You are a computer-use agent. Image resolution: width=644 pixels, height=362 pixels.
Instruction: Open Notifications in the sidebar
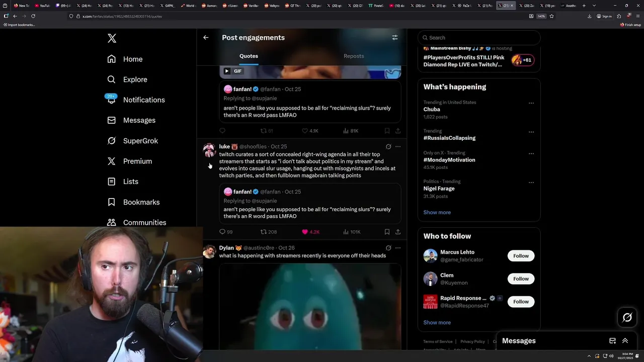pos(136,100)
